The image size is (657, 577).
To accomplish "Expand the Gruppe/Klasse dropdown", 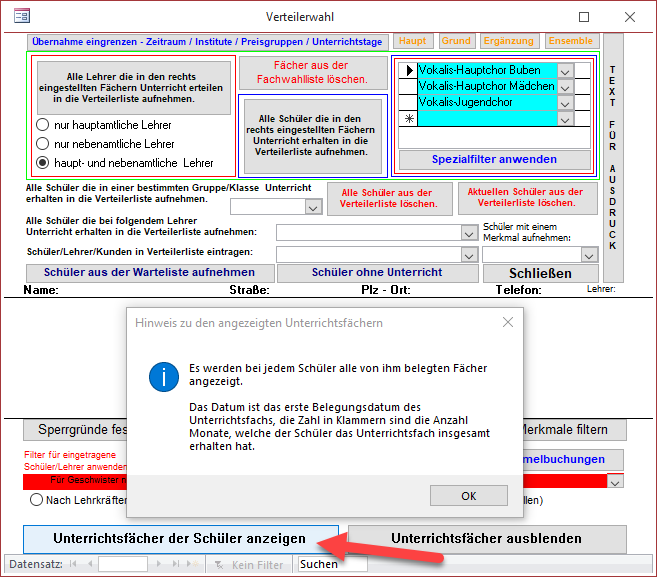I will (312, 207).
